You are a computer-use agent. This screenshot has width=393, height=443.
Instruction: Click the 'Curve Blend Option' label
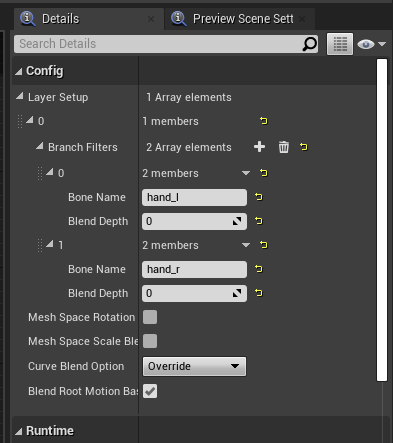point(76,366)
